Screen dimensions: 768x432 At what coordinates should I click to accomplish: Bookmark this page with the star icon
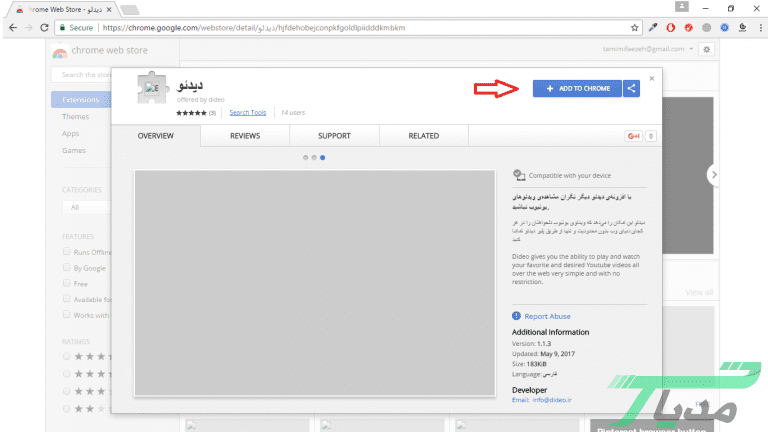(634, 28)
